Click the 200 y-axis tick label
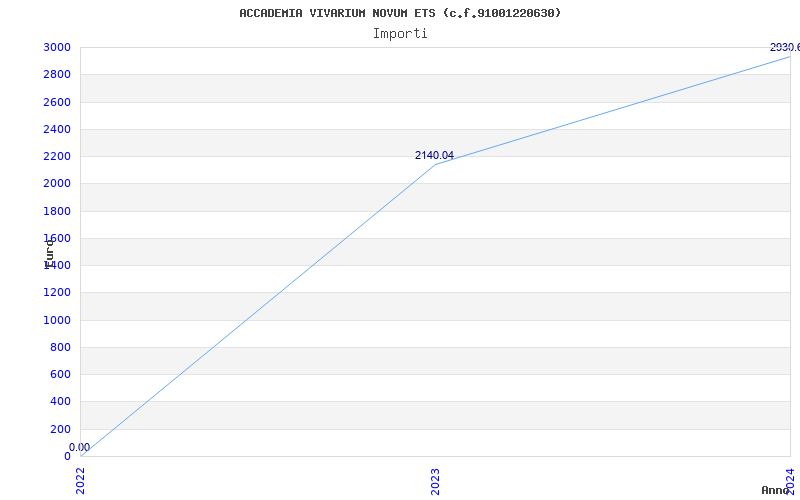This screenshot has width=800, height=500. [x=60, y=429]
